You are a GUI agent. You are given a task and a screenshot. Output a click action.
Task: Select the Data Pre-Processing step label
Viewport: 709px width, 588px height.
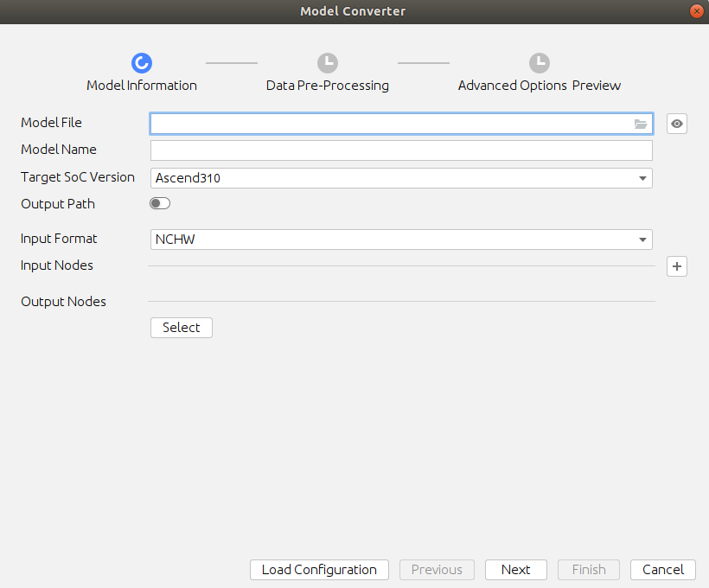pos(328,86)
